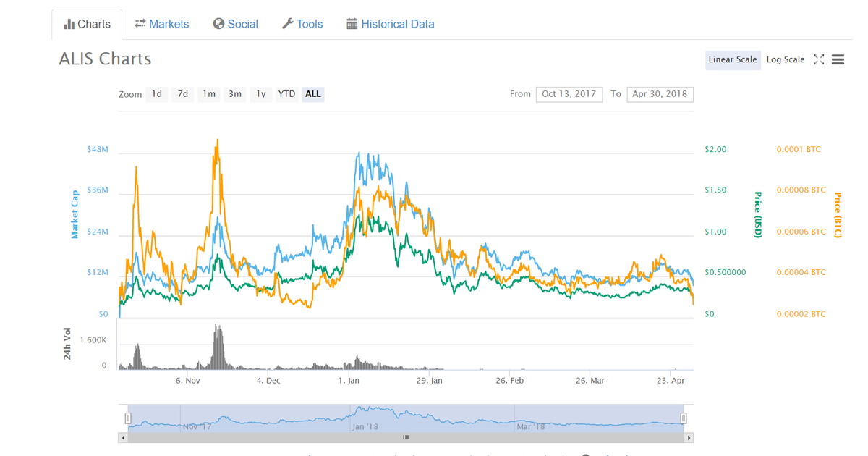
Task: Open the Charts tab
Action: coord(87,24)
